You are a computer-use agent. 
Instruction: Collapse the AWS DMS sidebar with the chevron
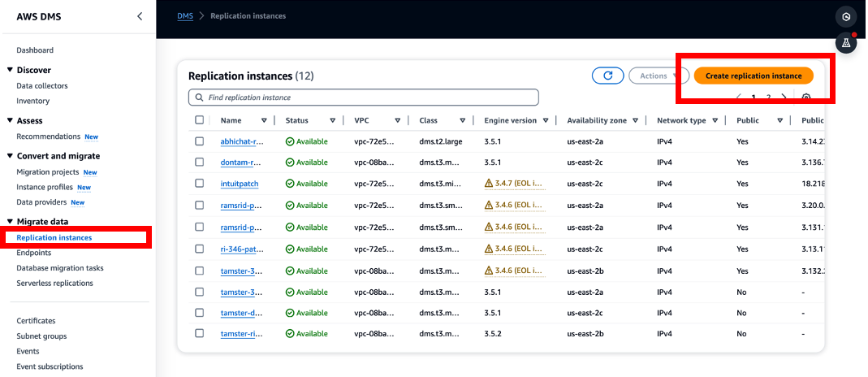(x=140, y=16)
